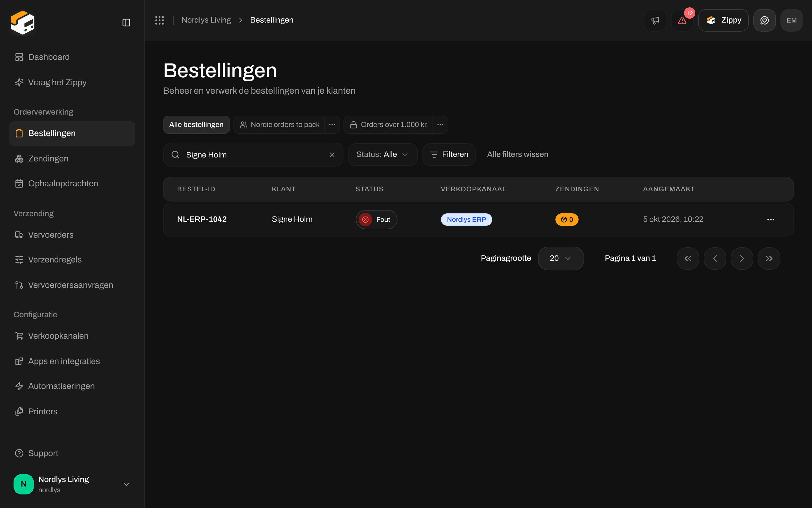Open the apps grid launcher

point(160,20)
